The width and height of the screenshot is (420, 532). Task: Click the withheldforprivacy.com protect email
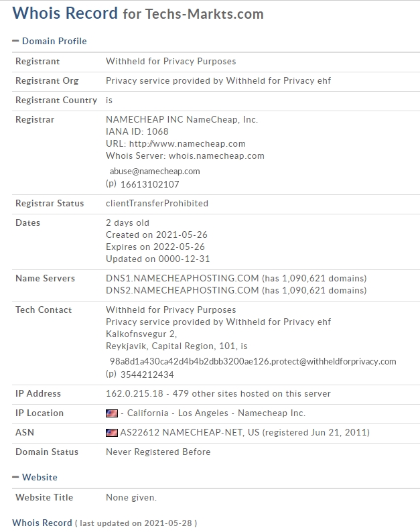tap(253, 361)
